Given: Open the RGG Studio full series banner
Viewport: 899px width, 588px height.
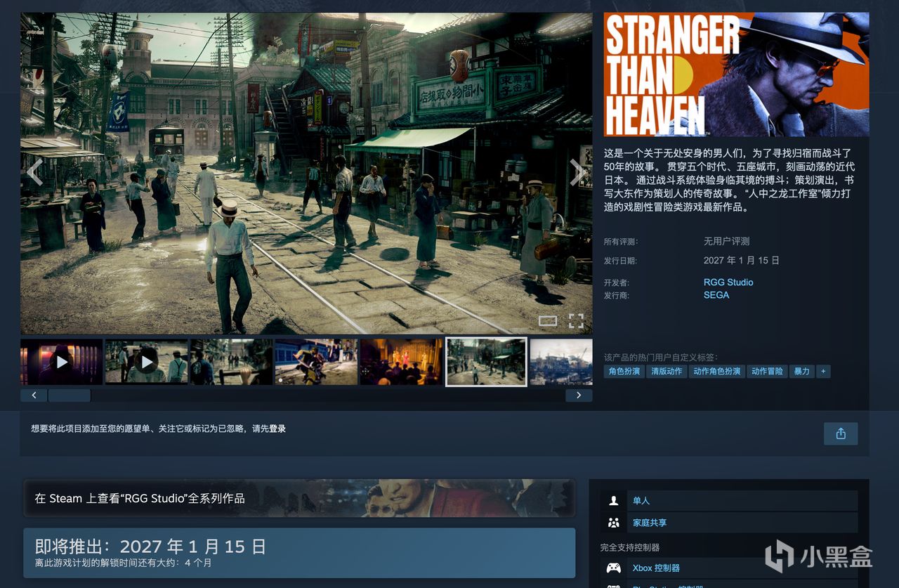Looking at the screenshot, I should (x=299, y=498).
